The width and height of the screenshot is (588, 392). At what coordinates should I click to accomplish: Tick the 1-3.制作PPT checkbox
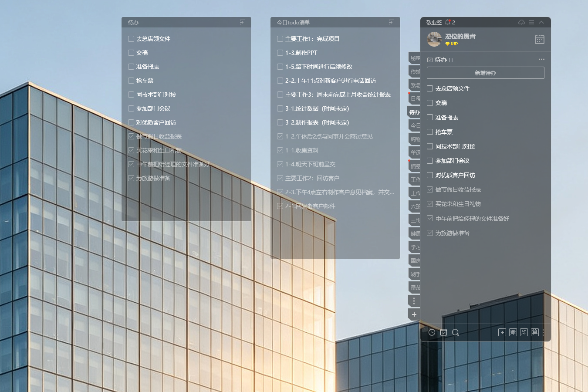280,53
